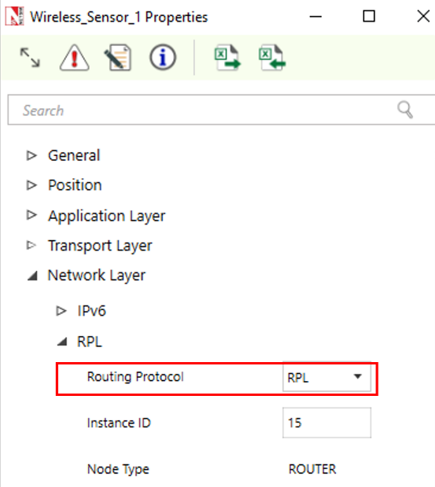Click the Excel import icon

point(272,58)
